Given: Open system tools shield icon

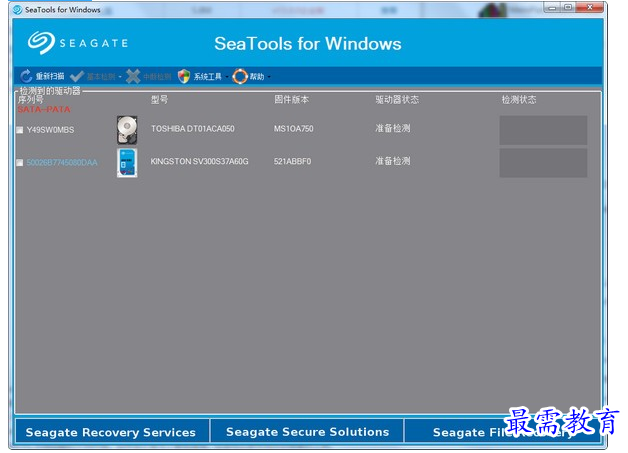Looking at the screenshot, I should [184, 76].
